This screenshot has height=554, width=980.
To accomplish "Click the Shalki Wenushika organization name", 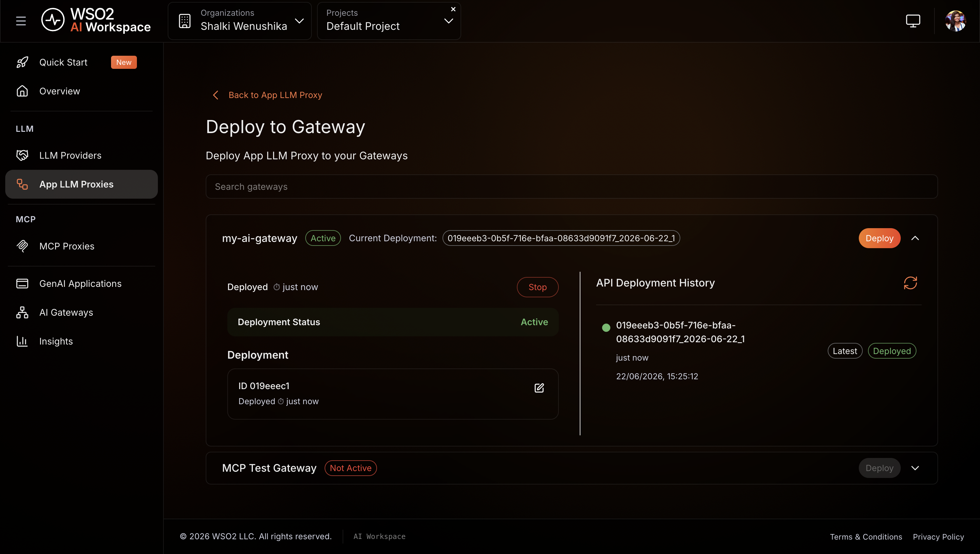I will tap(244, 26).
